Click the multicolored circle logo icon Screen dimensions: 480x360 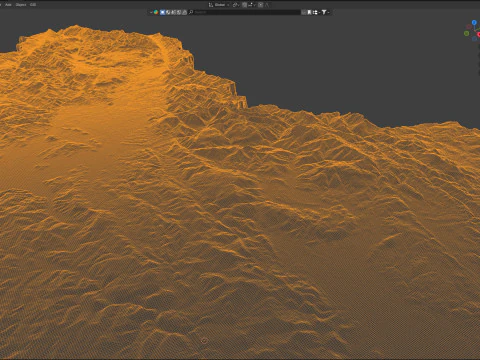click(156, 12)
